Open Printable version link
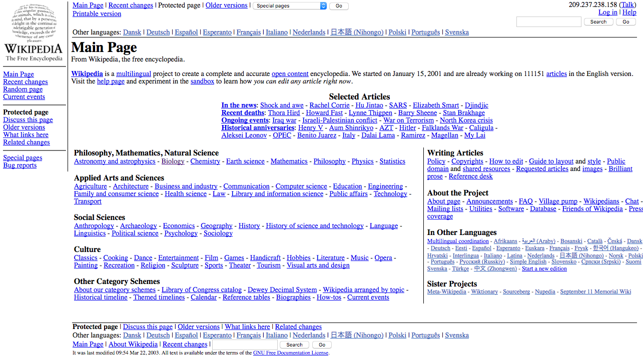The height and width of the screenshot is (364, 643). pyautogui.click(x=97, y=13)
